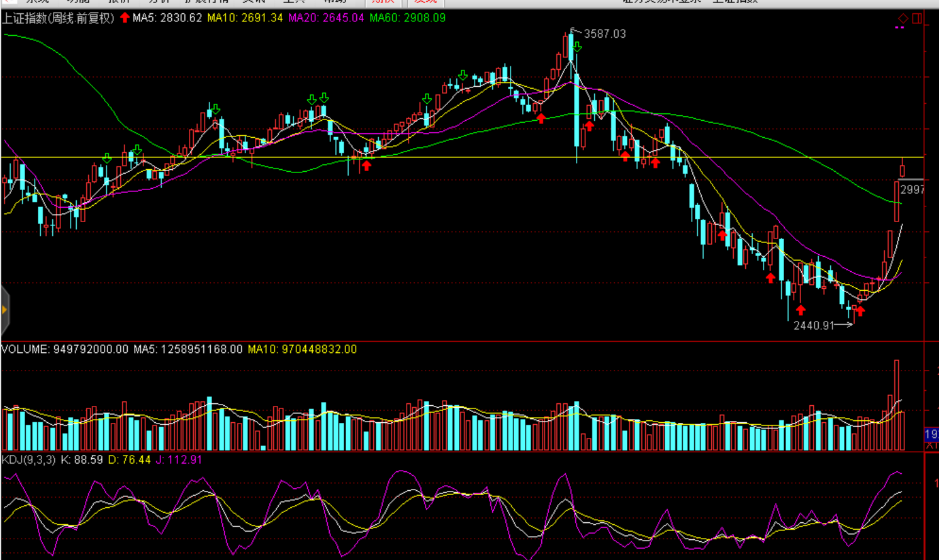Click the blue 19 tag on right axis

(931, 434)
